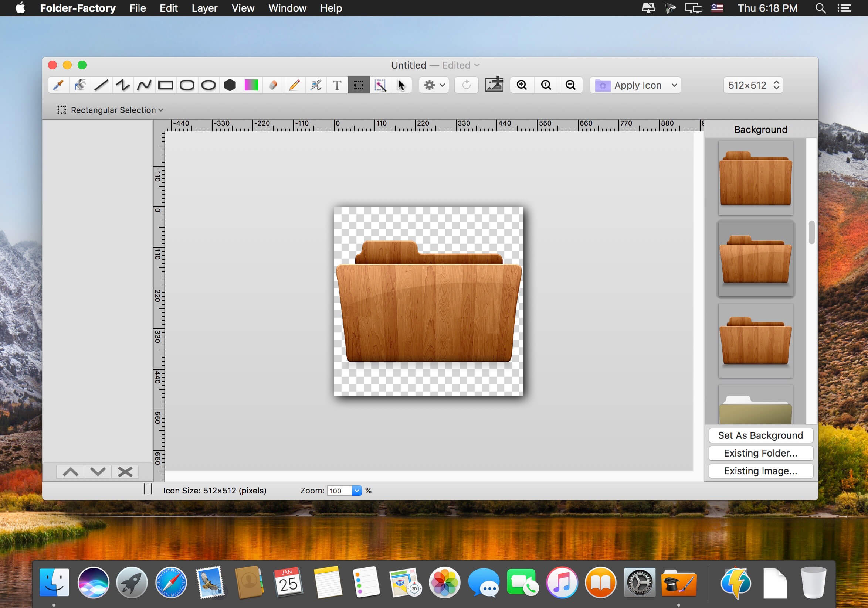This screenshot has height=608, width=868.
Task: Select the eyedropper color picker tool
Action: click(x=58, y=85)
